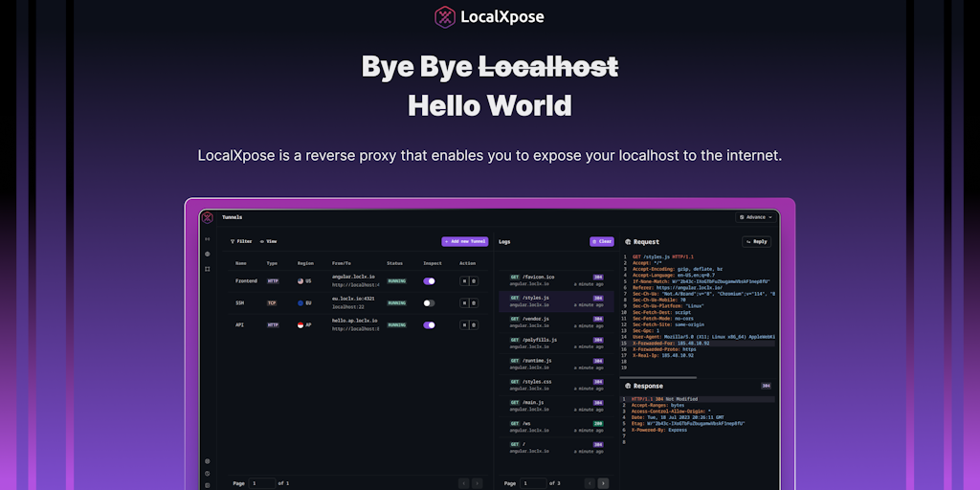
Task: Clear the logs with Clear button
Action: click(602, 241)
